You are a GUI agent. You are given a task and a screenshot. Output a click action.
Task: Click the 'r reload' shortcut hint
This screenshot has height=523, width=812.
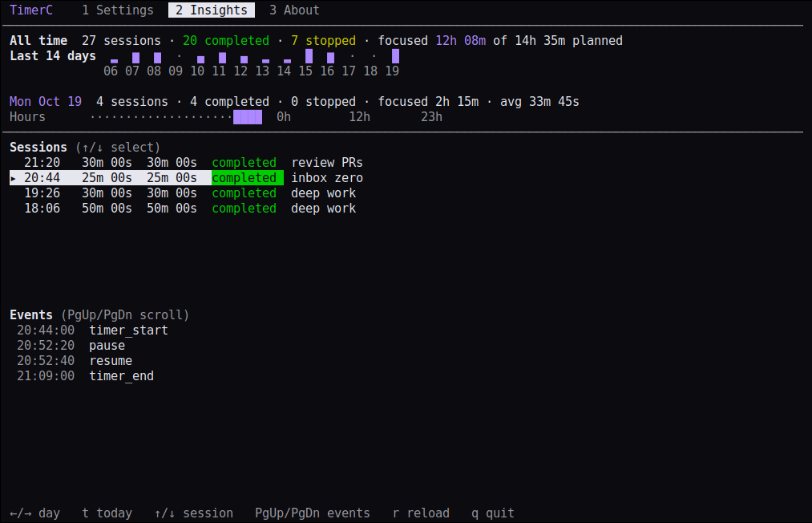[421, 513]
